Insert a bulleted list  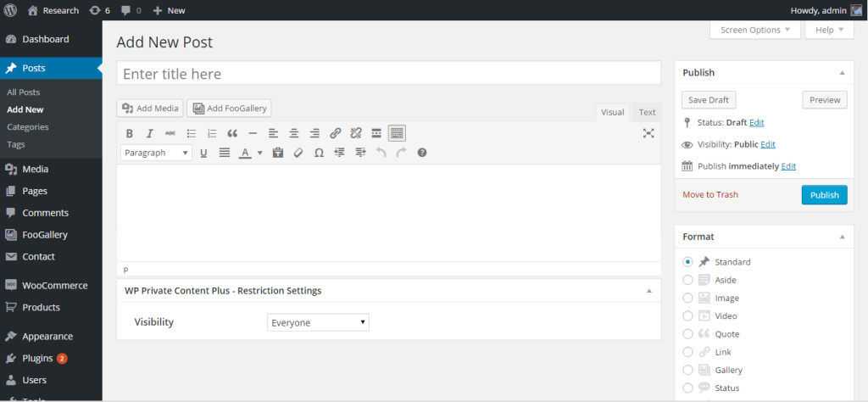[x=192, y=133]
